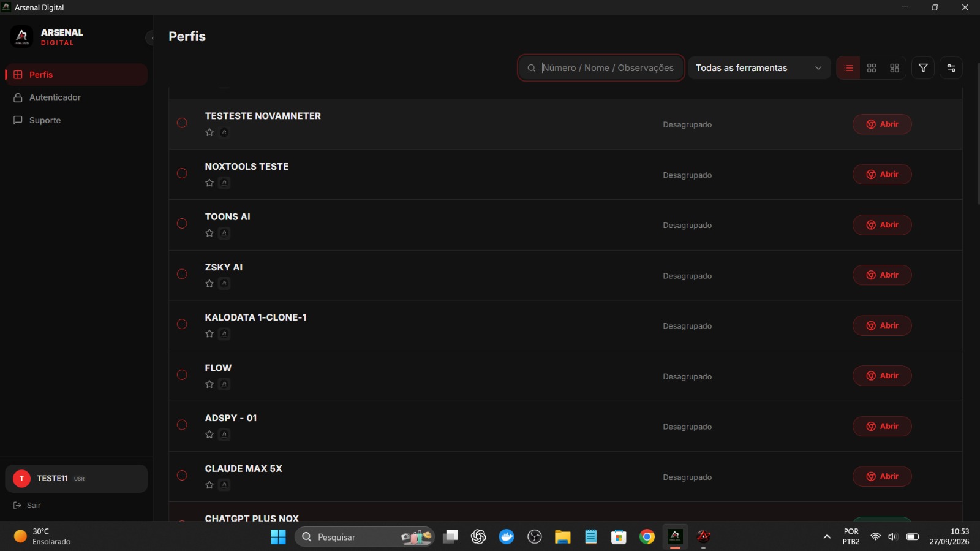Switch to the compact grid view
The height and width of the screenshot is (551, 980).
[895, 68]
